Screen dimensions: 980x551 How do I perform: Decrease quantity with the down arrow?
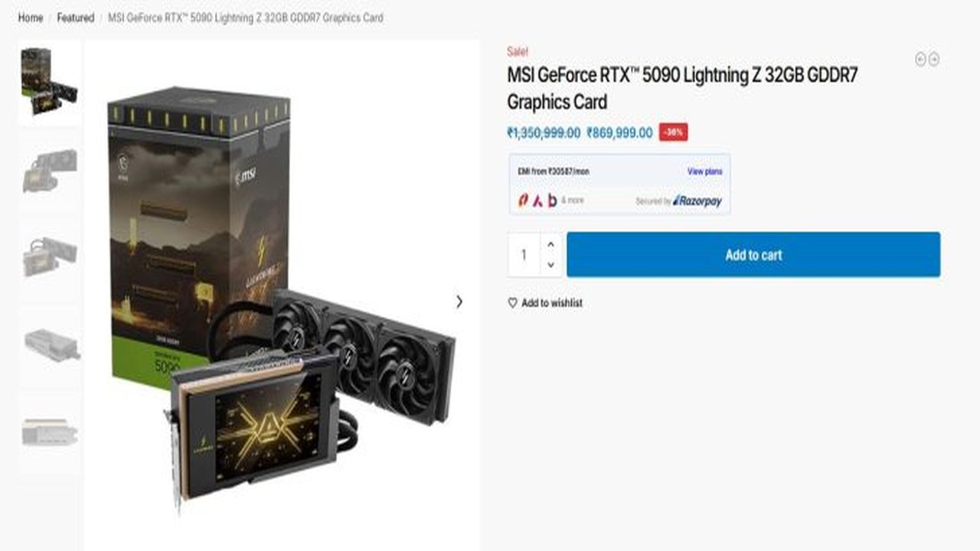point(550,265)
